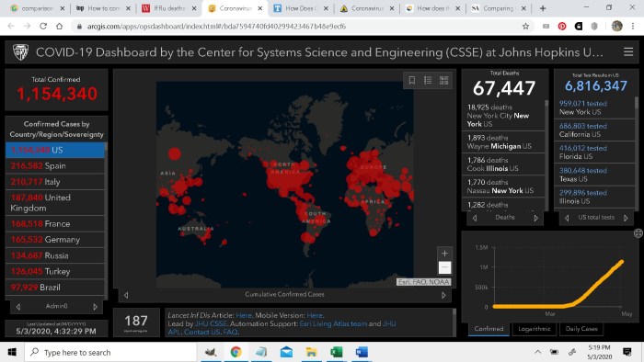Show the map legend list icon
The width and height of the screenshot is (644, 362).
[x=428, y=80]
